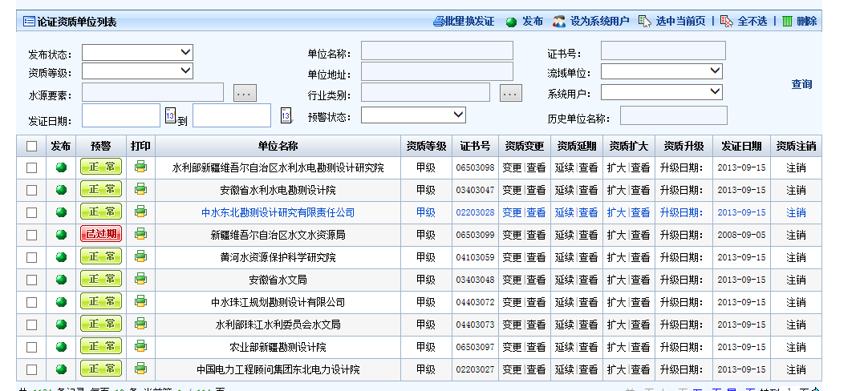
Task: Click the 发证日期 column header
Action: pyautogui.click(x=741, y=146)
